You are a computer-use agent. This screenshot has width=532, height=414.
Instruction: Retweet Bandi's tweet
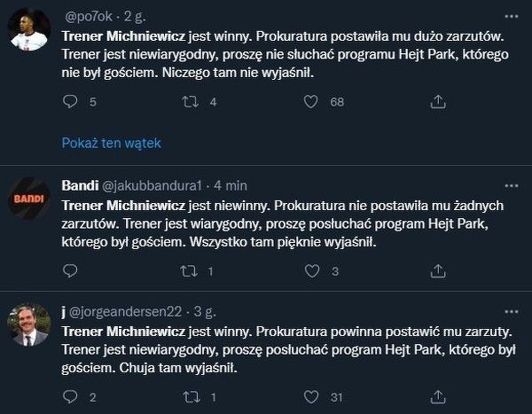click(x=189, y=271)
